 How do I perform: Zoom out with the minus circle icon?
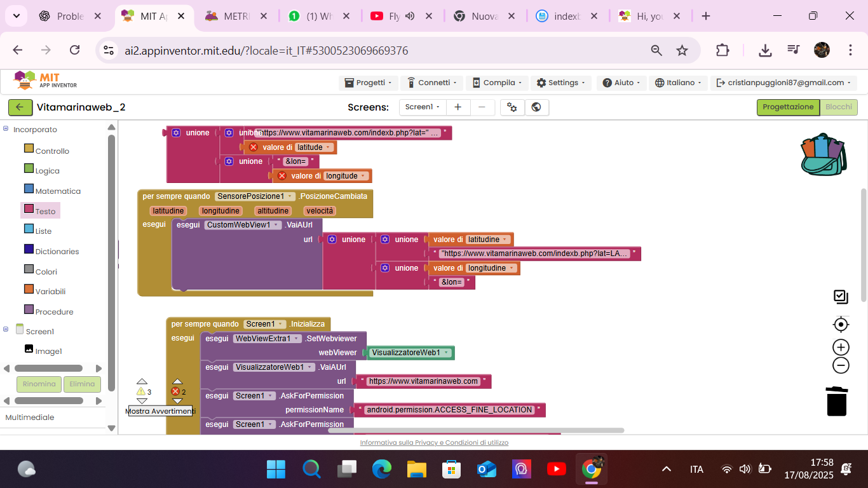(841, 365)
